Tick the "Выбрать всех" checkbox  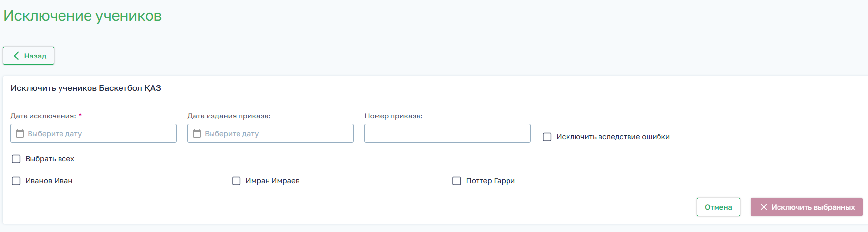(16, 159)
